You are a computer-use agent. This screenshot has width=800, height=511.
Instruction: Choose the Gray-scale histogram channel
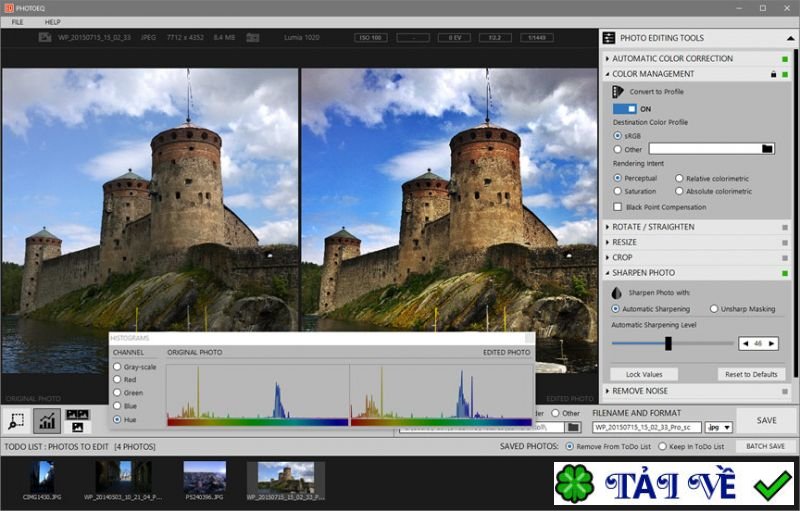[x=117, y=367]
